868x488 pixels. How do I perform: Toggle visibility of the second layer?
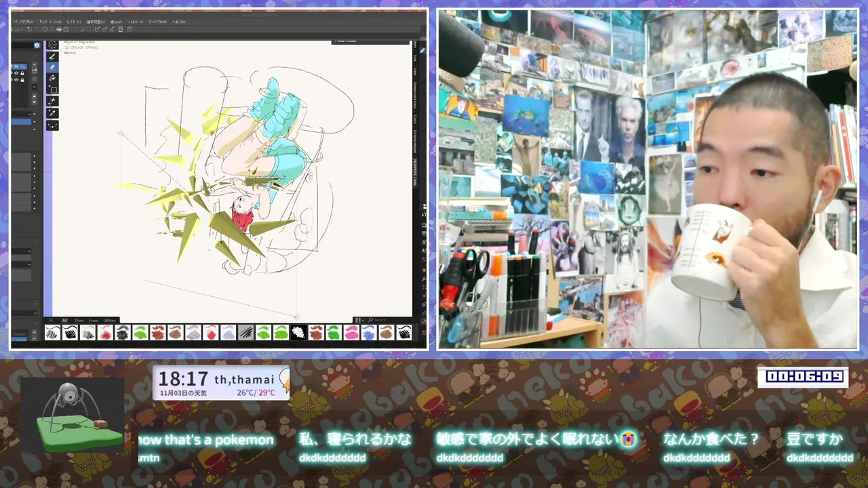[x=16, y=73]
